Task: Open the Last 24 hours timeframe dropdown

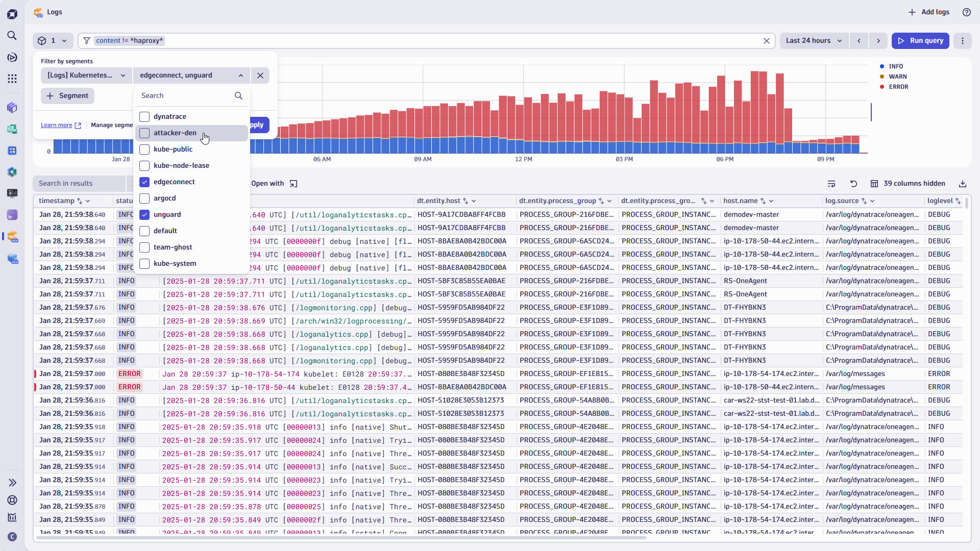Action: [x=814, y=40]
